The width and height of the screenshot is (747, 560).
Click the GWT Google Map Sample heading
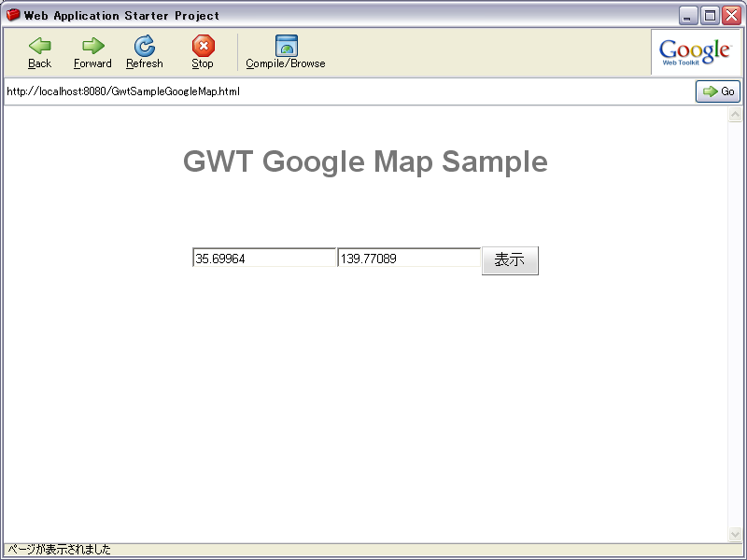[x=365, y=161]
